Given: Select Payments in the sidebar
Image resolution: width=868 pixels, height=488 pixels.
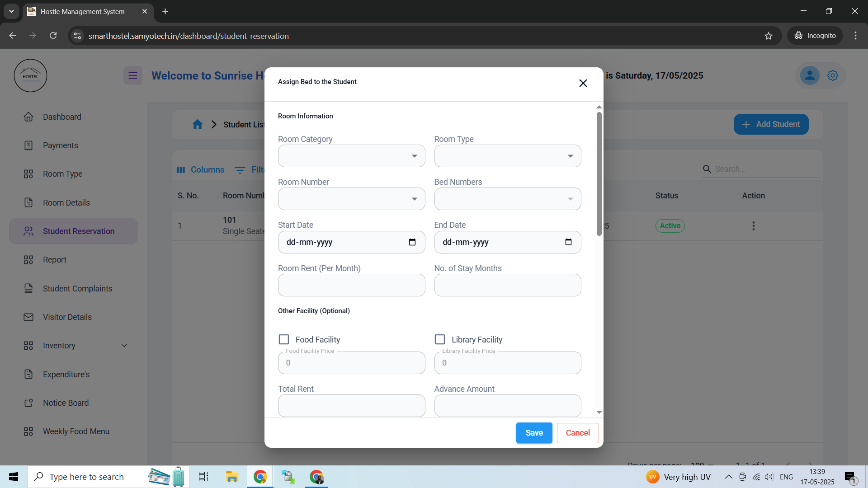Looking at the screenshot, I should (61, 145).
